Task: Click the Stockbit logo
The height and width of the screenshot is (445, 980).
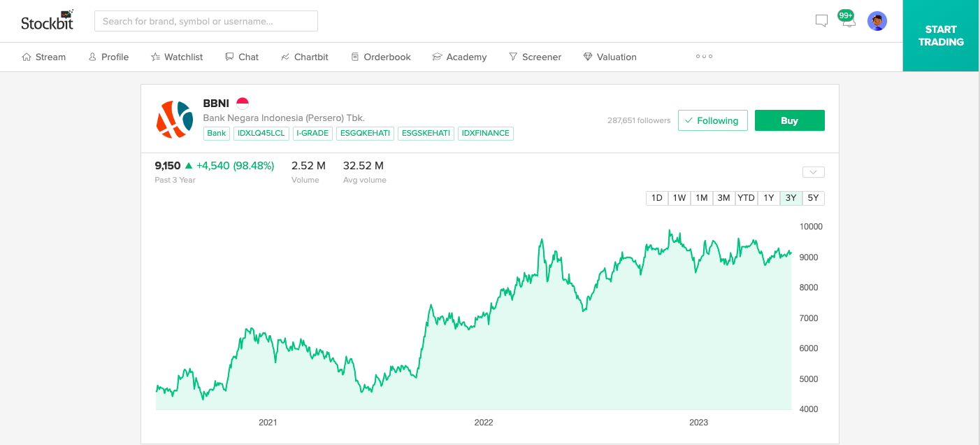Action: click(x=47, y=20)
